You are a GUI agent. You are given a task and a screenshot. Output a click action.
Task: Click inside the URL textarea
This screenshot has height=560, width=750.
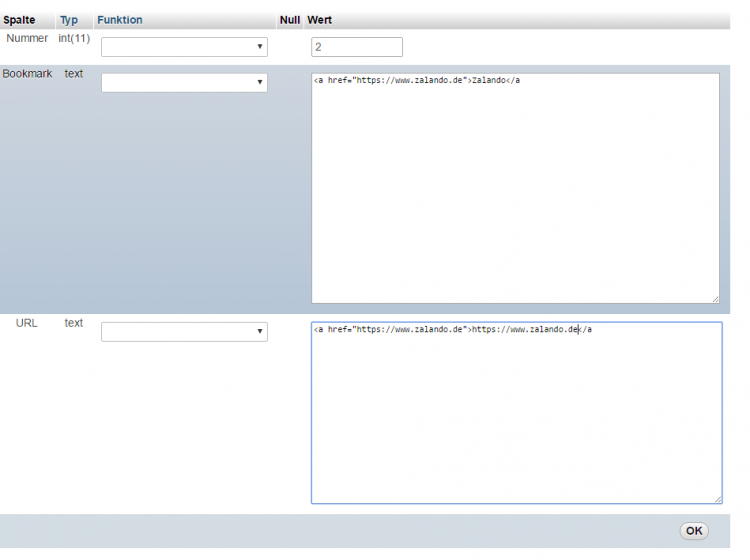pos(517,413)
